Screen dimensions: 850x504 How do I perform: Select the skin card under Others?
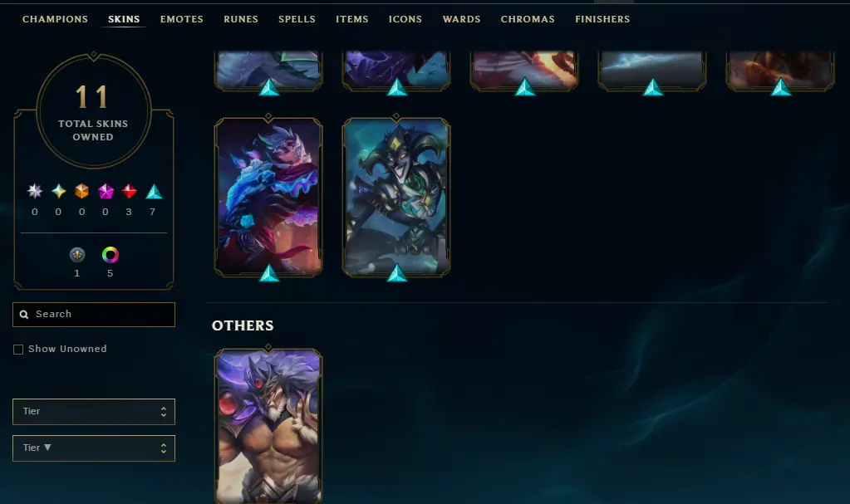tap(268, 427)
